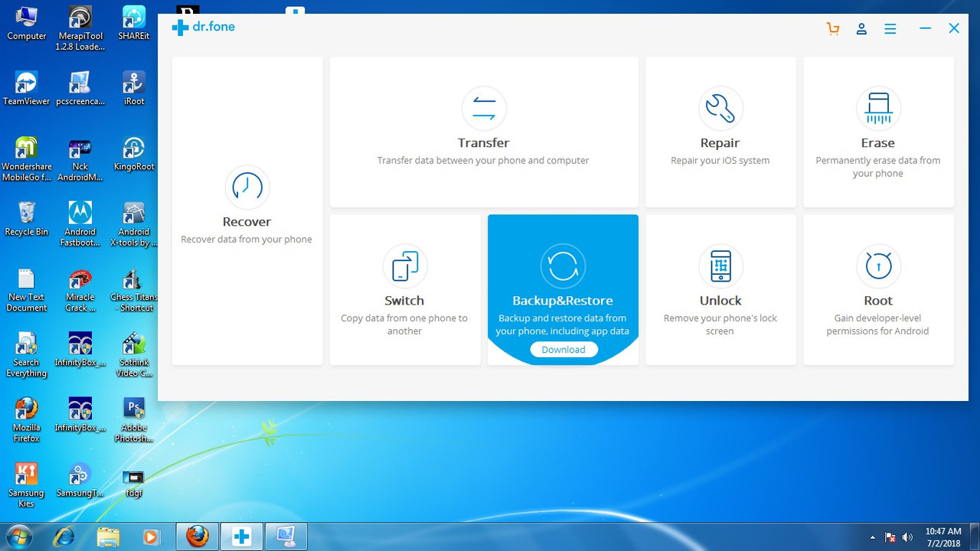Select the MerapiTool desktop shortcut

(x=80, y=29)
